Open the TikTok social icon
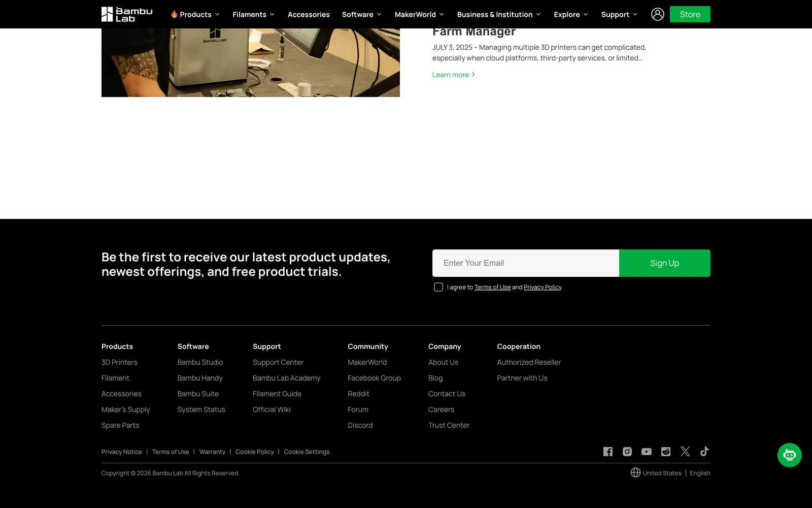The image size is (812, 508). point(704,452)
